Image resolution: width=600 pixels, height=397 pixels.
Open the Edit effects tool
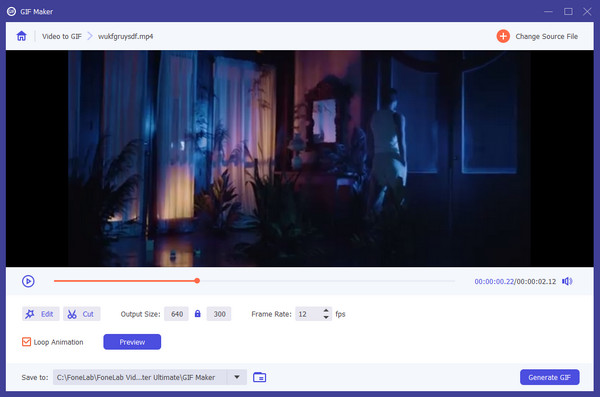click(x=41, y=314)
